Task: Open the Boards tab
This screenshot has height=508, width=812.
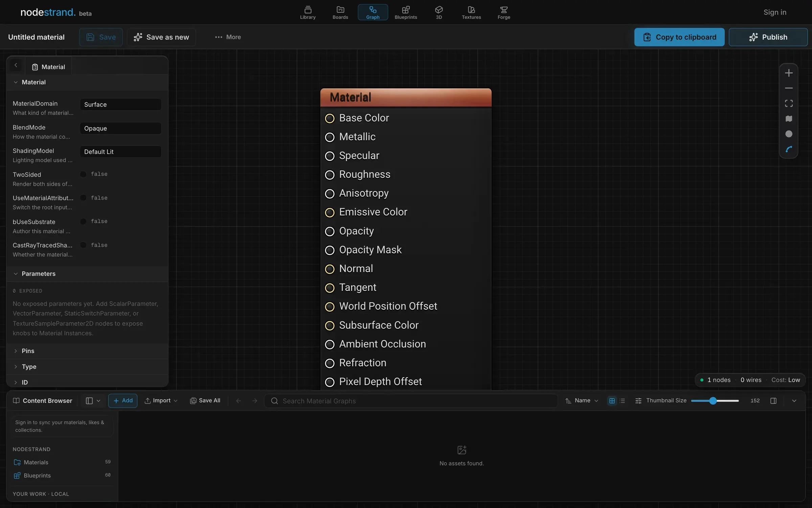Action: [340, 13]
